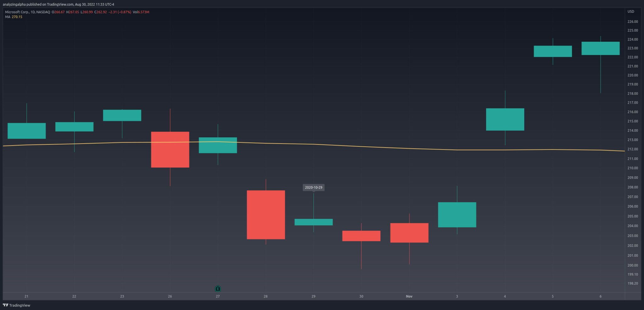Click the 226.00 price axis label
The height and width of the screenshot is (310, 644).
(632, 22)
